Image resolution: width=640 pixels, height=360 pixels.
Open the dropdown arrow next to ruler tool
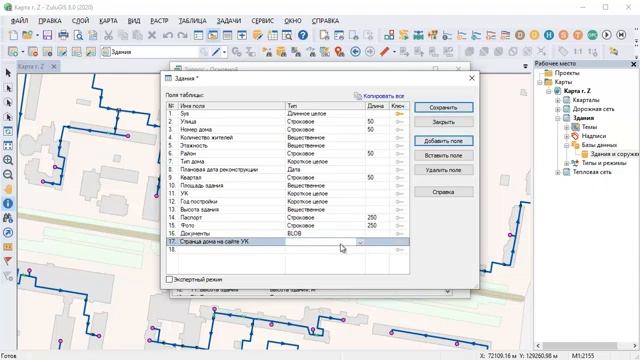click(394, 52)
